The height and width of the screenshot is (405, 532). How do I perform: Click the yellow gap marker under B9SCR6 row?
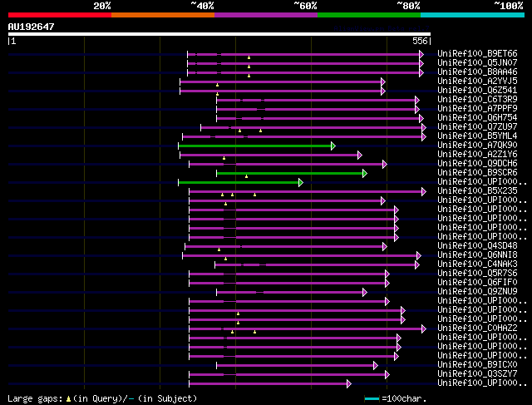tap(247, 176)
